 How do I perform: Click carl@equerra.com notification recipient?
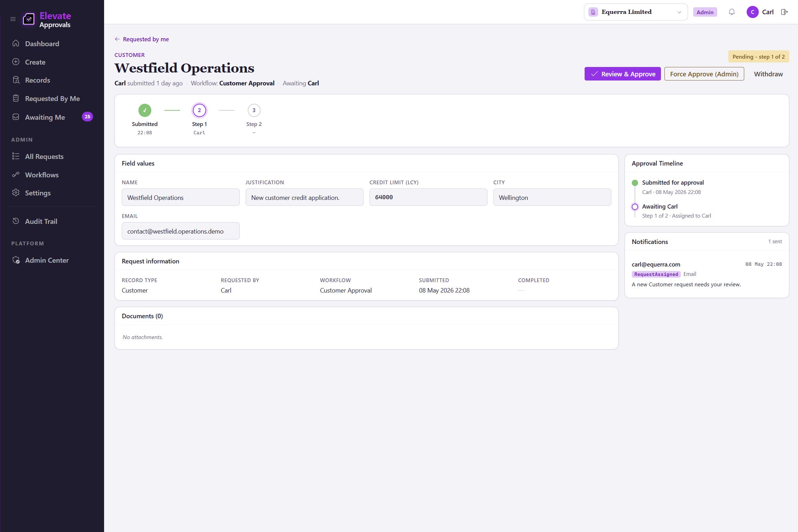click(x=656, y=264)
